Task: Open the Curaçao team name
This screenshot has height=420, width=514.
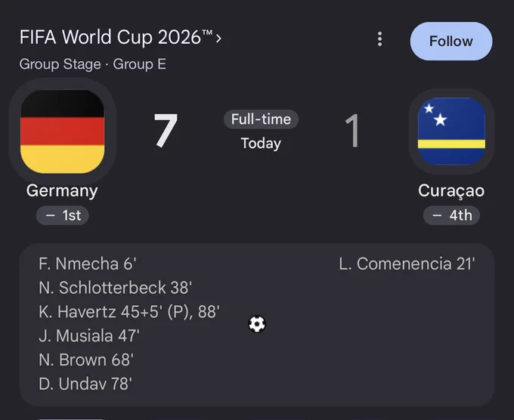Action: click(x=451, y=190)
